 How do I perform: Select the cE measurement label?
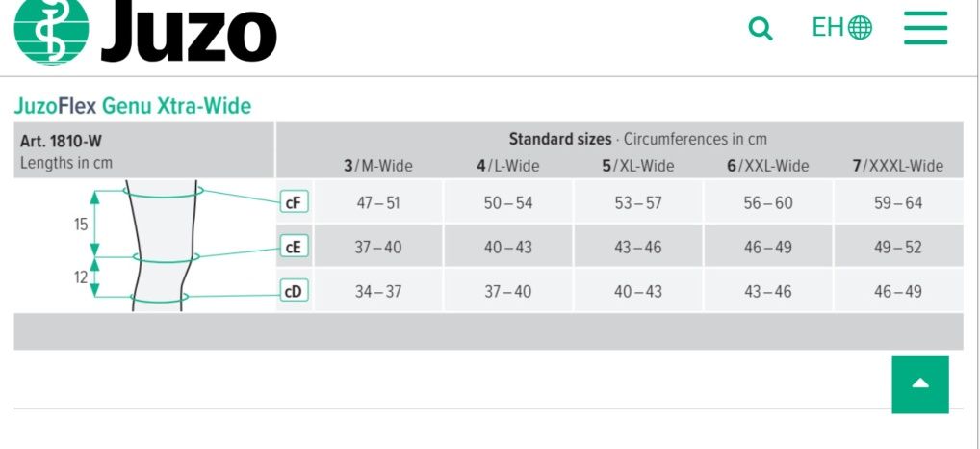pos(294,247)
